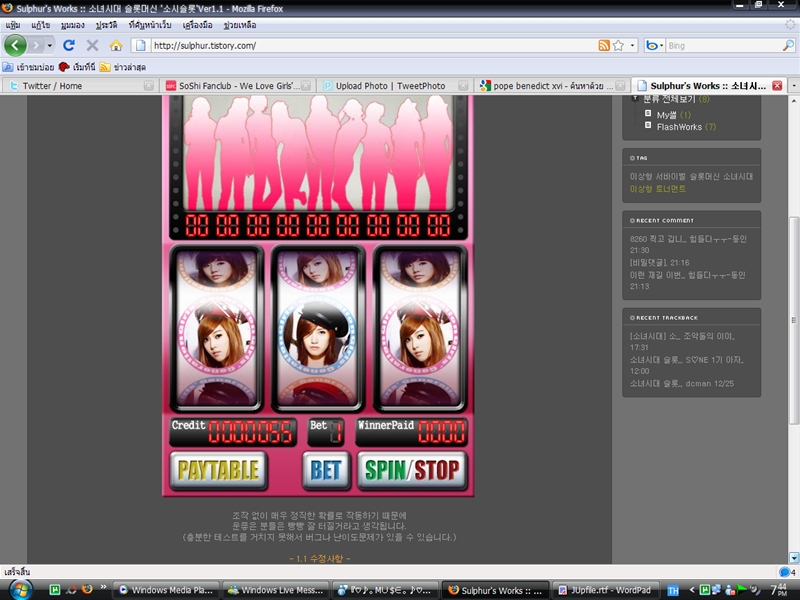Close the Sulphur's Works tab
The image size is (800, 600).
coord(777,86)
